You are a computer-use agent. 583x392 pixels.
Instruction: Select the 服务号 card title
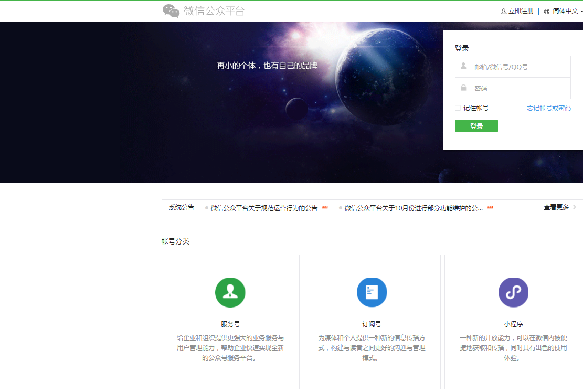point(230,324)
